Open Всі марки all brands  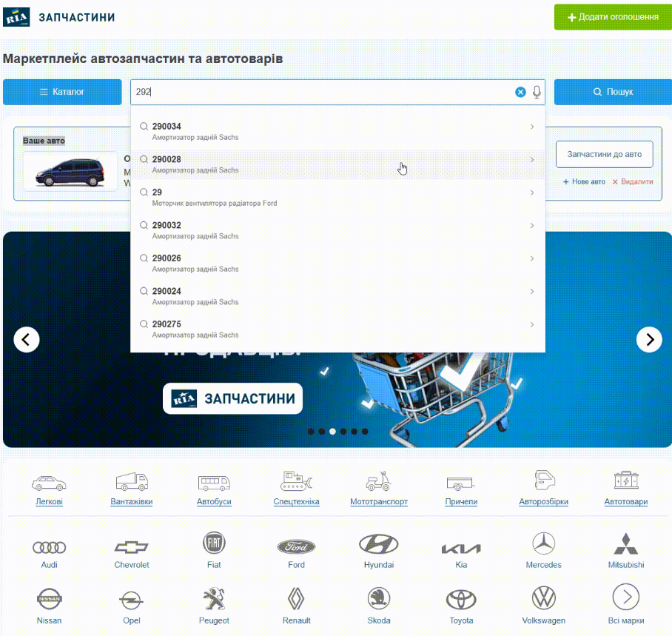point(626,604)
